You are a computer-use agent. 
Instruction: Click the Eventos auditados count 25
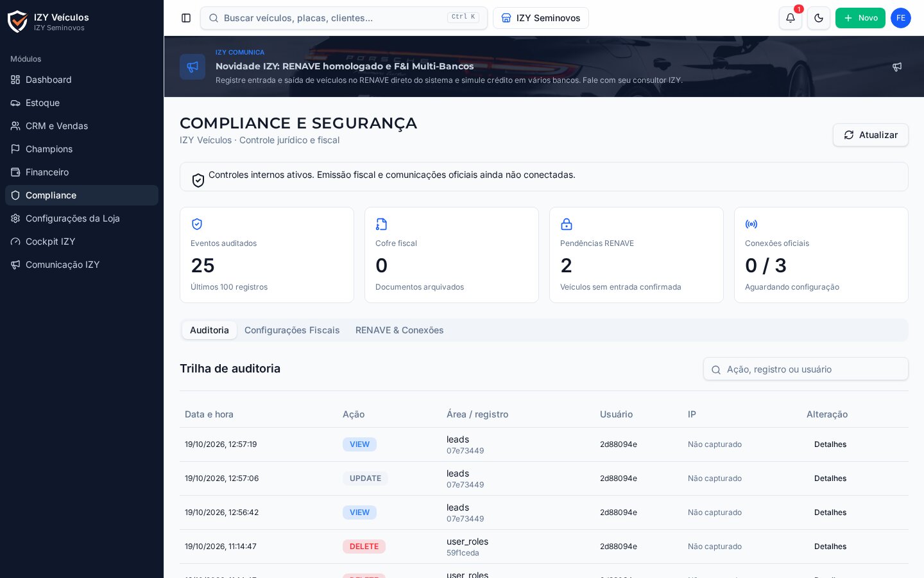click(203, 265)
